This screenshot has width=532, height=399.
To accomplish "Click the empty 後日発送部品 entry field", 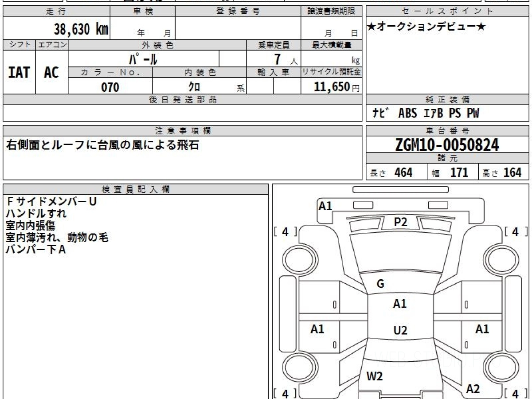I will point(182,113).
